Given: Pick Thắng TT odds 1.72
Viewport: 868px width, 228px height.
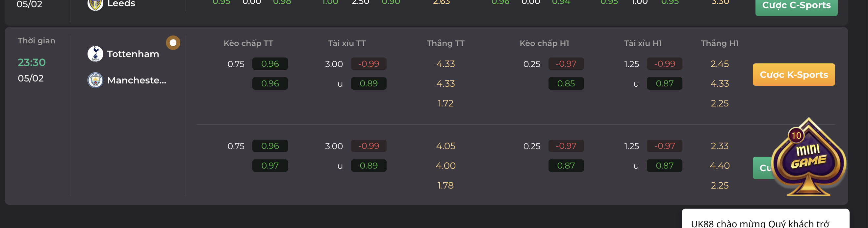Looking at the screenshot, I should click(446, 103).
